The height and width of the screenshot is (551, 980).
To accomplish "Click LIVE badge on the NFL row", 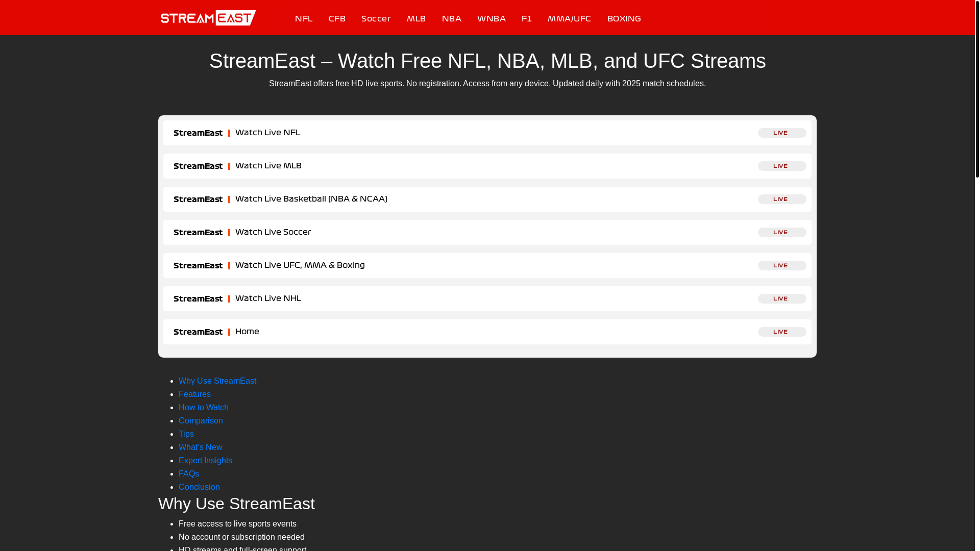I will pyautogui.click(x=782, y=133).
